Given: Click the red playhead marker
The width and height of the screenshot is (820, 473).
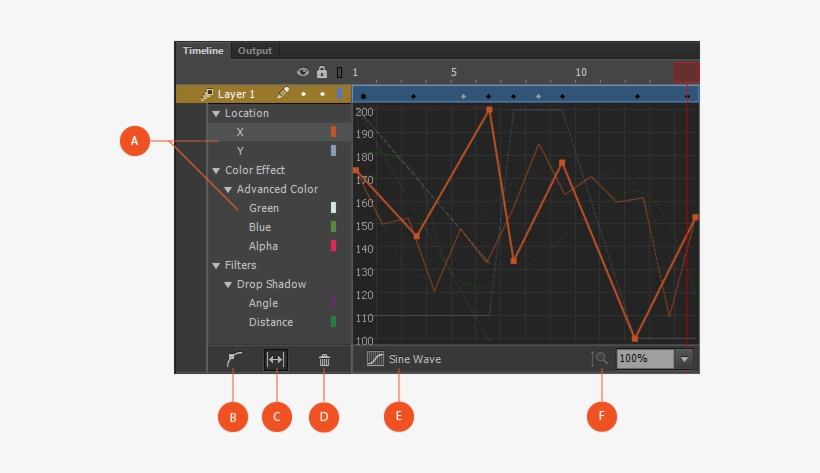Looking at the screenshot, I should point(687,73).
